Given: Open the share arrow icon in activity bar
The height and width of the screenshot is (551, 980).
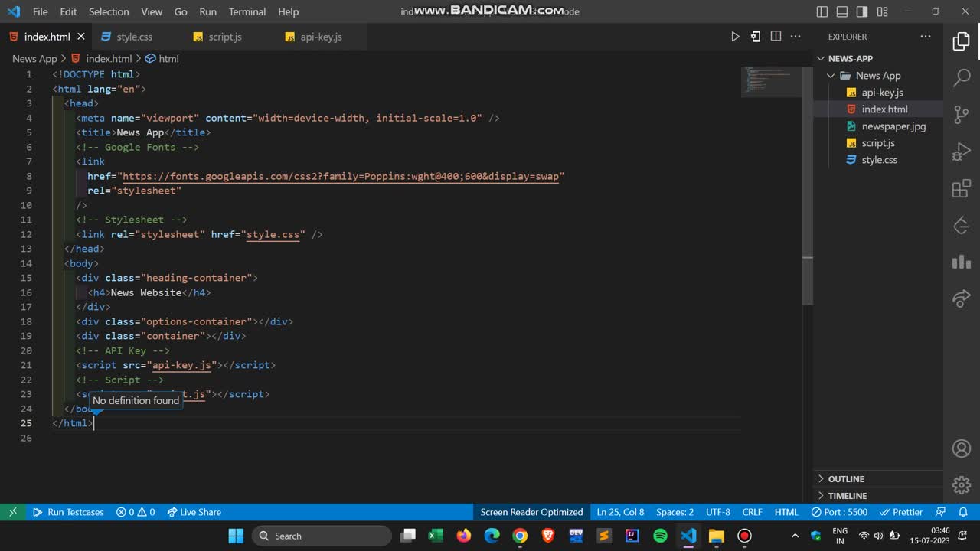Looking at the screenshot, I should pyautogui.click(x=962, y=298).
